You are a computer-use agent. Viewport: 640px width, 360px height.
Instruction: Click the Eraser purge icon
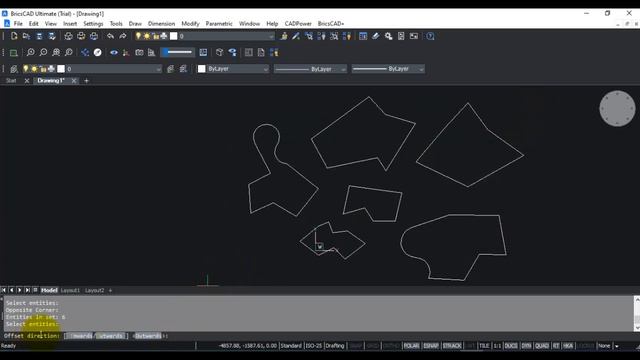pyautogui.click(x=376, y=36)
